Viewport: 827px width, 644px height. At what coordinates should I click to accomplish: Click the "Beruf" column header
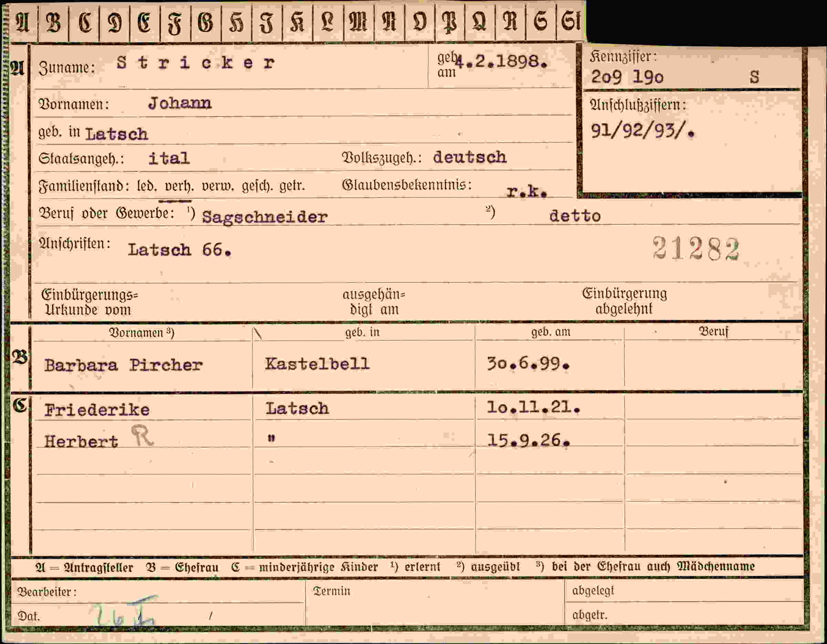(713, 331)
